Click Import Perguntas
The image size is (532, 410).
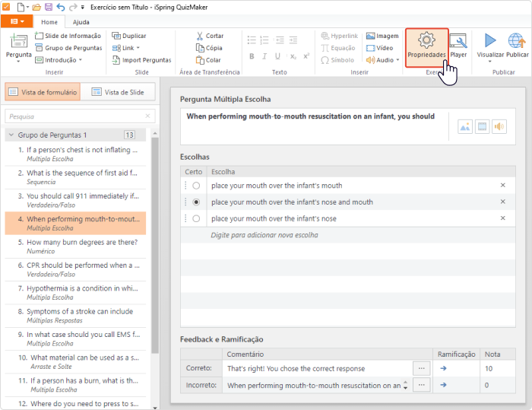(x=142, y=60)
